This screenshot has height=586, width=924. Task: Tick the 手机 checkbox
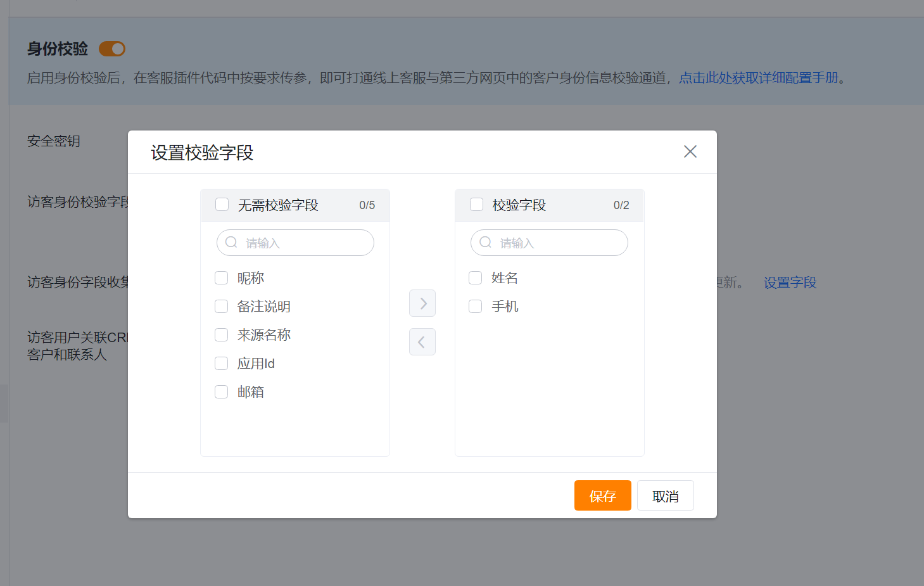[x=476, y=307]
